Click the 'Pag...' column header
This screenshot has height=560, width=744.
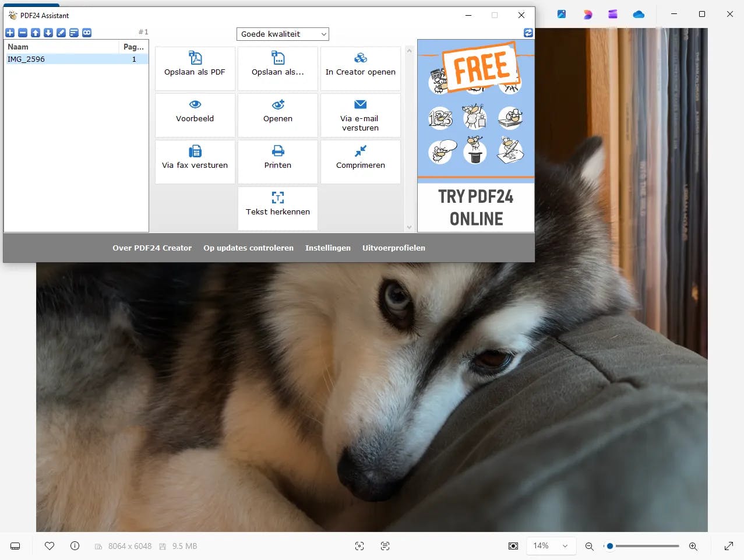(133, 47)
